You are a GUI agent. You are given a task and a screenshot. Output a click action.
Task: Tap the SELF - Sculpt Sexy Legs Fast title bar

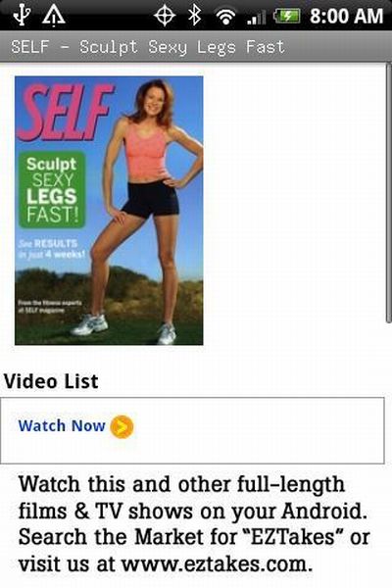pyautogui.click(x=196, y=47)
